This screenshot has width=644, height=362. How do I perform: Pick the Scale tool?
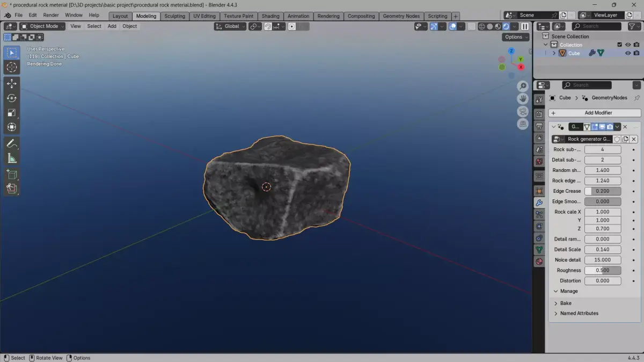[x=12, y=113]
